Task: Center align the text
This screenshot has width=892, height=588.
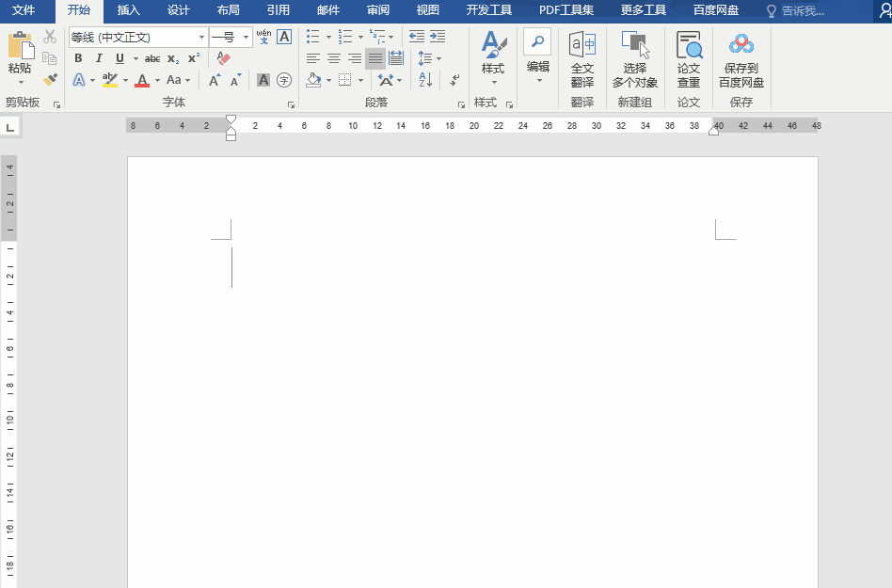Action: [334, 58]
